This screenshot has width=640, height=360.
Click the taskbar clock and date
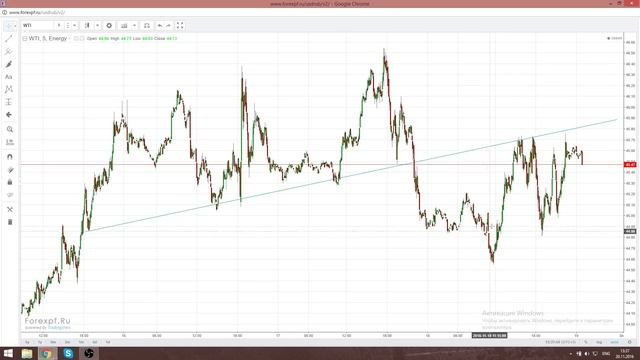[625, 353]
